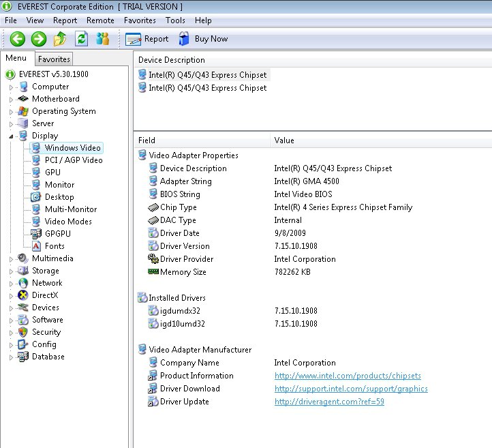Click the Buy Now button label
Image resolution: width=492 pixels, height=448 pixels.
(x=211, y=39)
